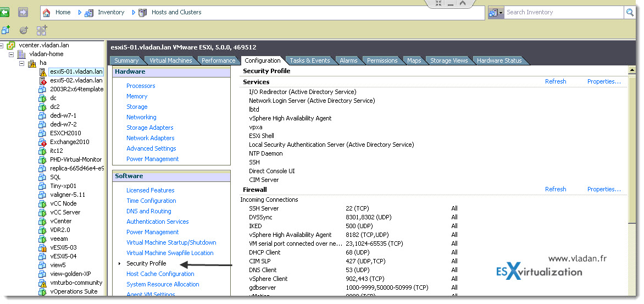Collapse the vcenter.vladan.lan tree node
This screenshot has height=304, width=644.
pos(2,46)
